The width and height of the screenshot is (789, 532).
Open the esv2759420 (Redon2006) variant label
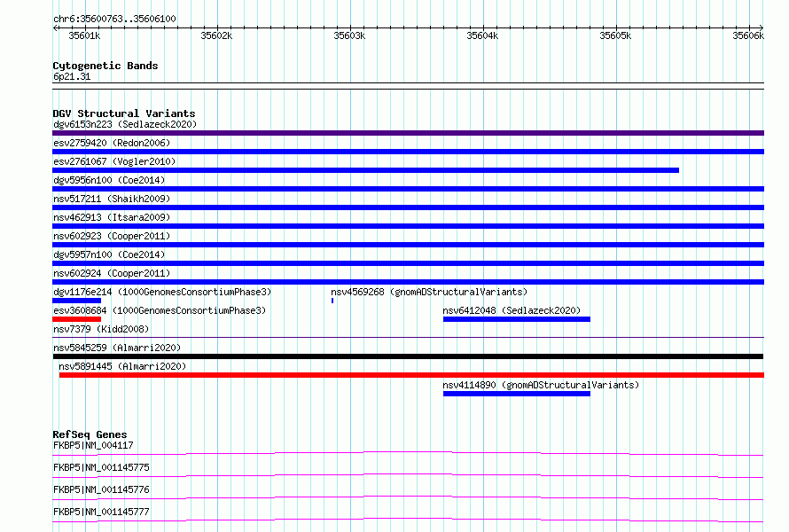(112, 143)
